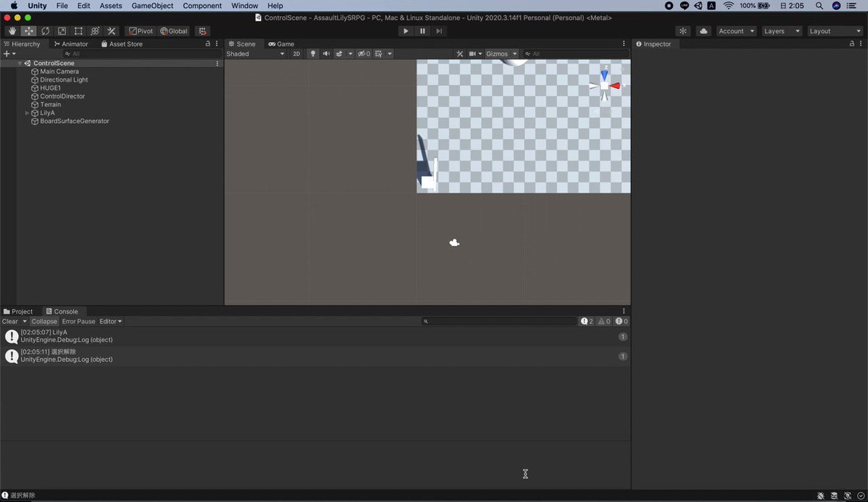Image resolution: width=868 pixels, height=502 pixels.
Task: Open Clear options dropdown arrow
Action: (x=25, y=321)
